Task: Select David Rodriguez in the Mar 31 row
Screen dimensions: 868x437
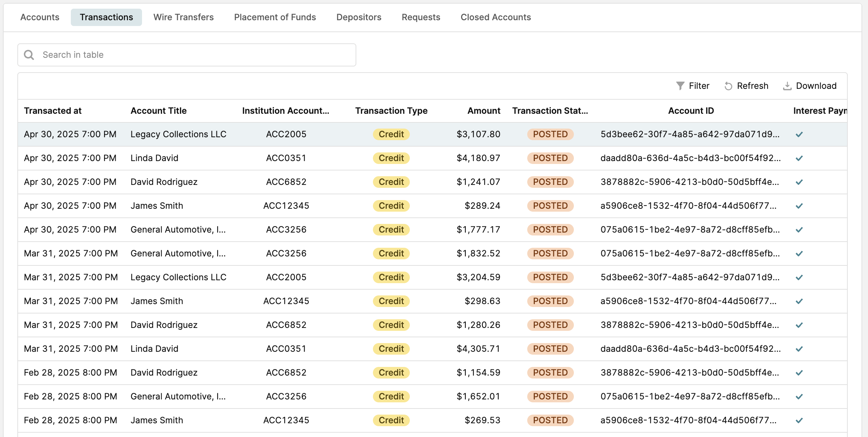Action: [x=164, y=325]
